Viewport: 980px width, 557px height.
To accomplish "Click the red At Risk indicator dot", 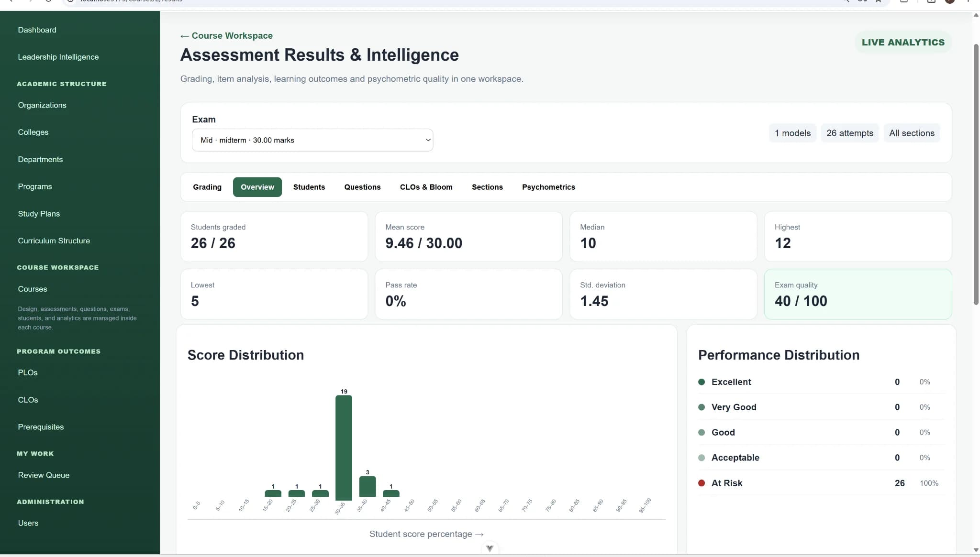I will 702,483.
